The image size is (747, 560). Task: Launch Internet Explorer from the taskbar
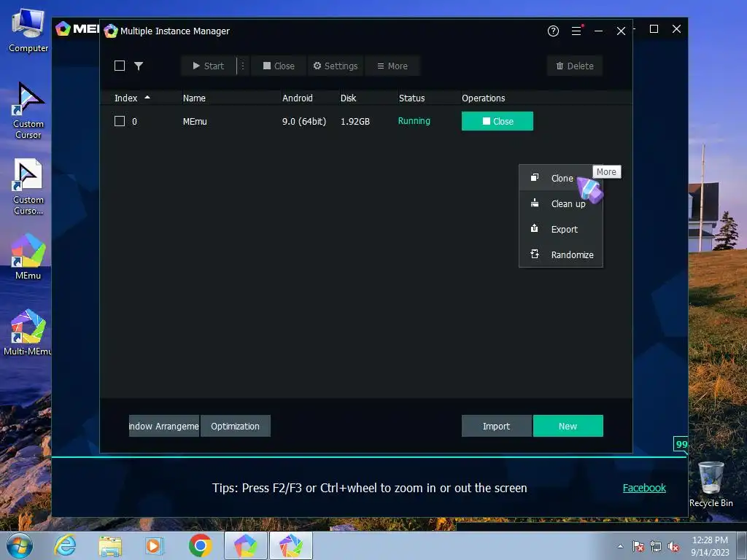click(65, 545)
